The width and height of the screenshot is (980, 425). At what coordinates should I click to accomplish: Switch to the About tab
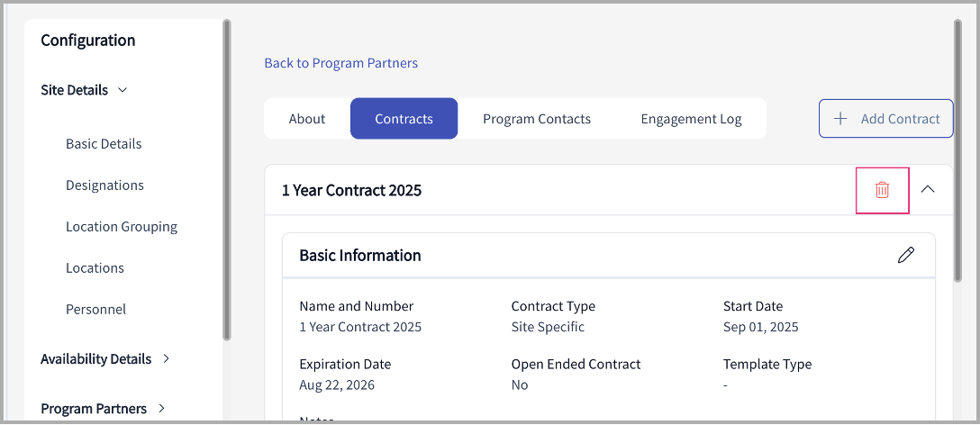pos(307,119)
